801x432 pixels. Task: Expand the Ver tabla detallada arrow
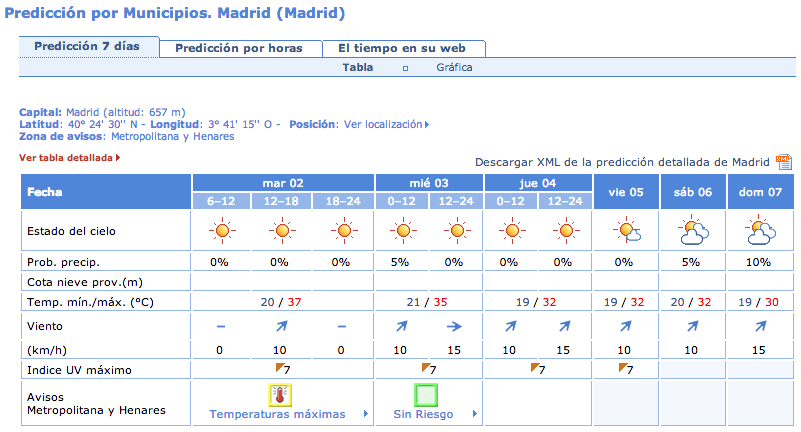pyautogui.click(x=118, y=158)
